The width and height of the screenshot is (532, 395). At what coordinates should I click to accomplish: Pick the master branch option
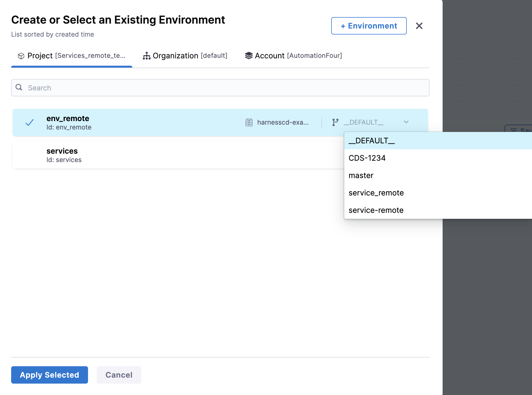click(361, 175)
